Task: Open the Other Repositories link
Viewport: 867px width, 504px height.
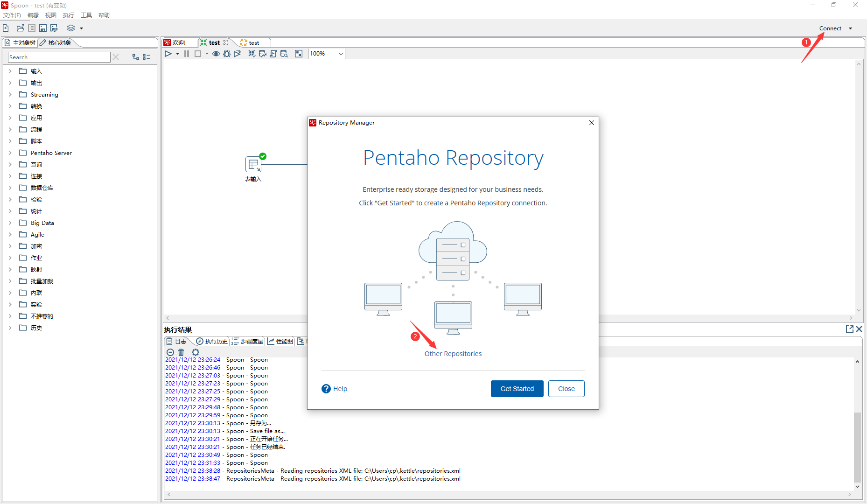Action: 453,354
